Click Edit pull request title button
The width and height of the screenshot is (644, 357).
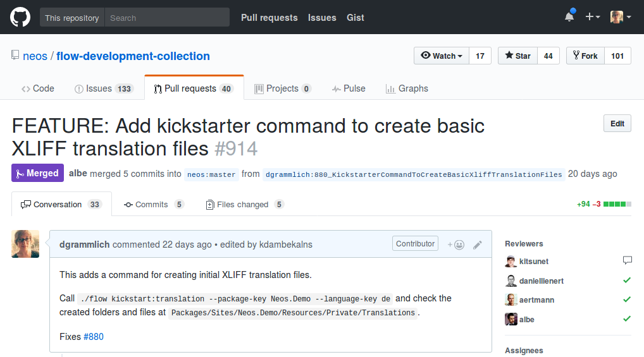tap(617, 123)
